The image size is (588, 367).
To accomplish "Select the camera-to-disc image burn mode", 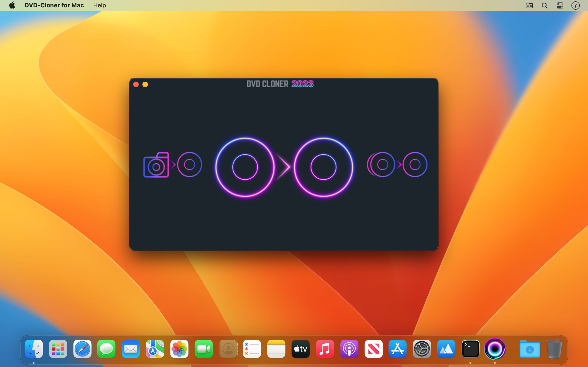I will pos(172,164).
